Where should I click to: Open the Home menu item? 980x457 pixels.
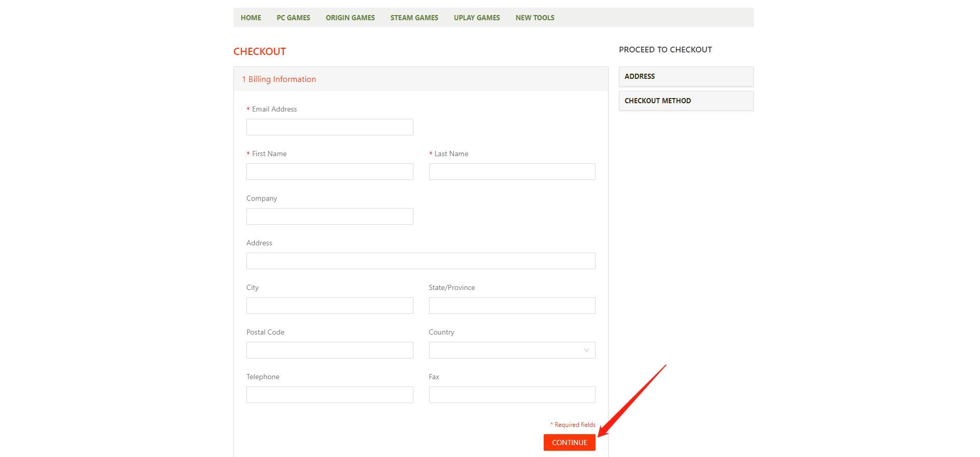click(251, 18)
